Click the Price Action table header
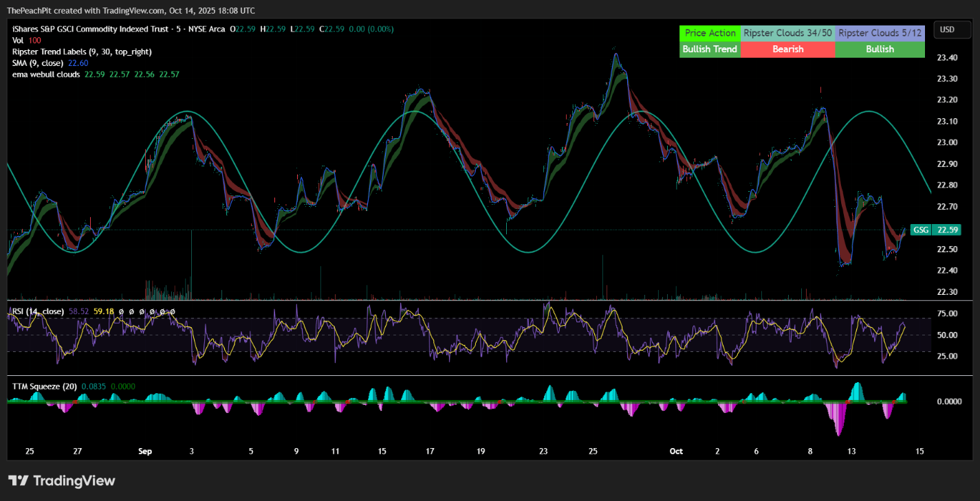Screen dimensions: 980x501 click(x=710, y=33)
